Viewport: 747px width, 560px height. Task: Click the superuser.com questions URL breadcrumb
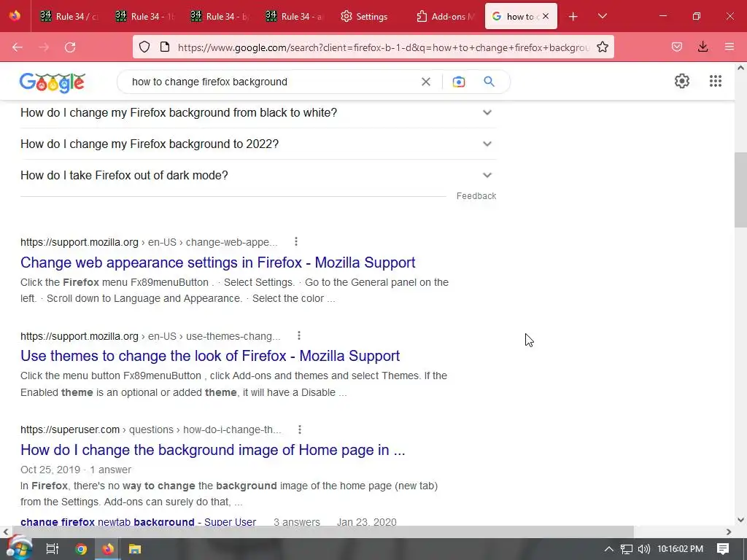(150, 429)
